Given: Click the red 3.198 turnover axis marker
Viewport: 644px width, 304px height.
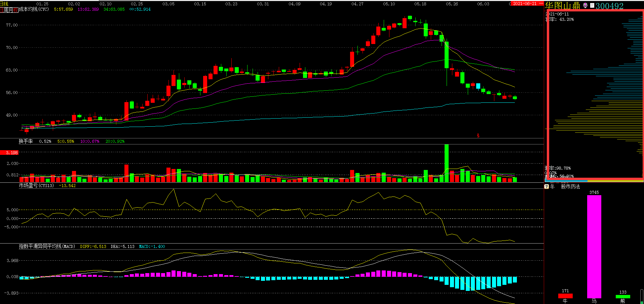Looking at the screenshot, I should (9, 153).
